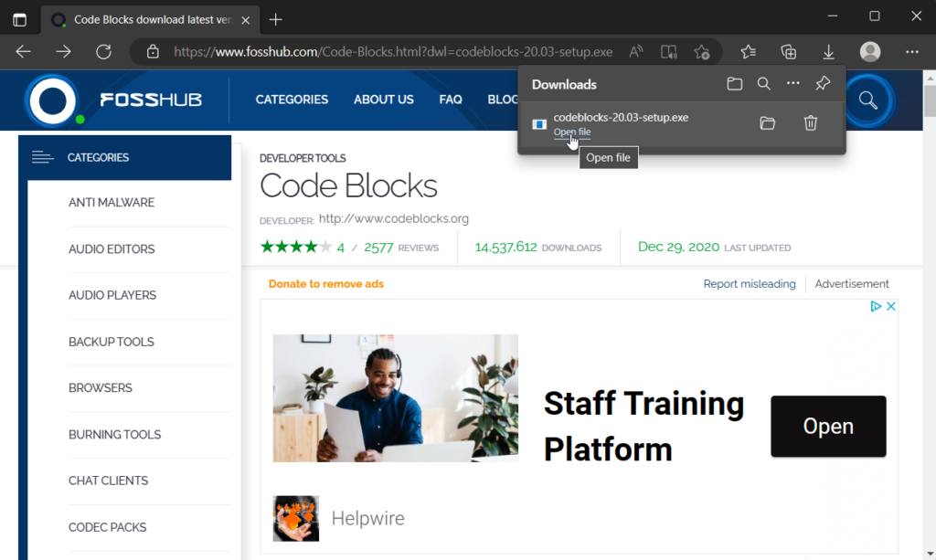Open FAQ in top navigation
This screenshot has width=936, height=560.
(x=451, y=100)
